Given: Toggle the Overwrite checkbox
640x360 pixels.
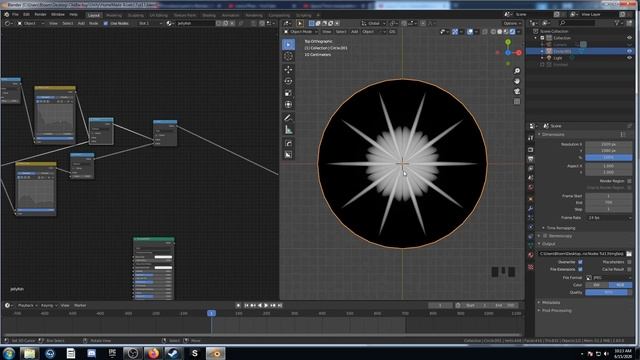Looking at the screenshot, I should (x=580, y=262).
